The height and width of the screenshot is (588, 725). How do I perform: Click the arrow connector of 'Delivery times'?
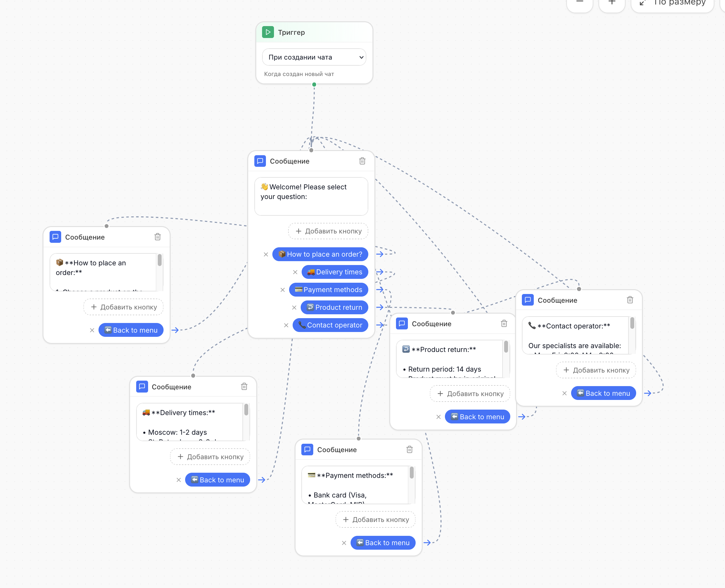point(380,272)
